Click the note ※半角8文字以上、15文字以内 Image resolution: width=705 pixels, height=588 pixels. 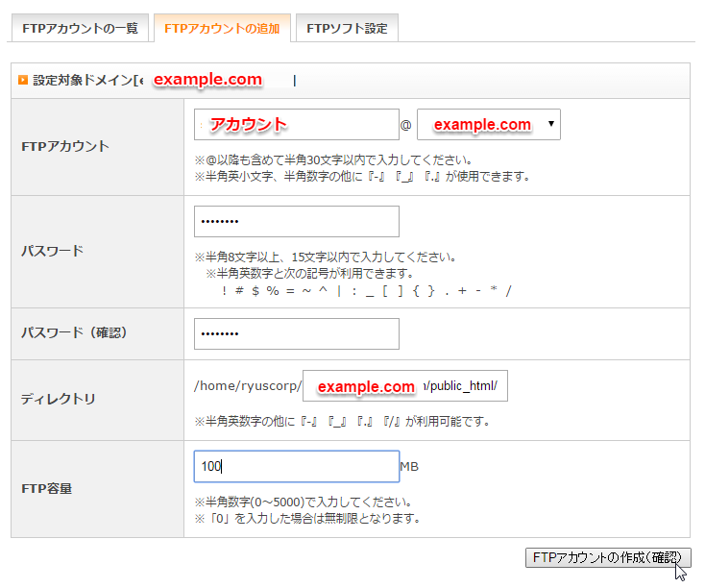click(326, 257)
